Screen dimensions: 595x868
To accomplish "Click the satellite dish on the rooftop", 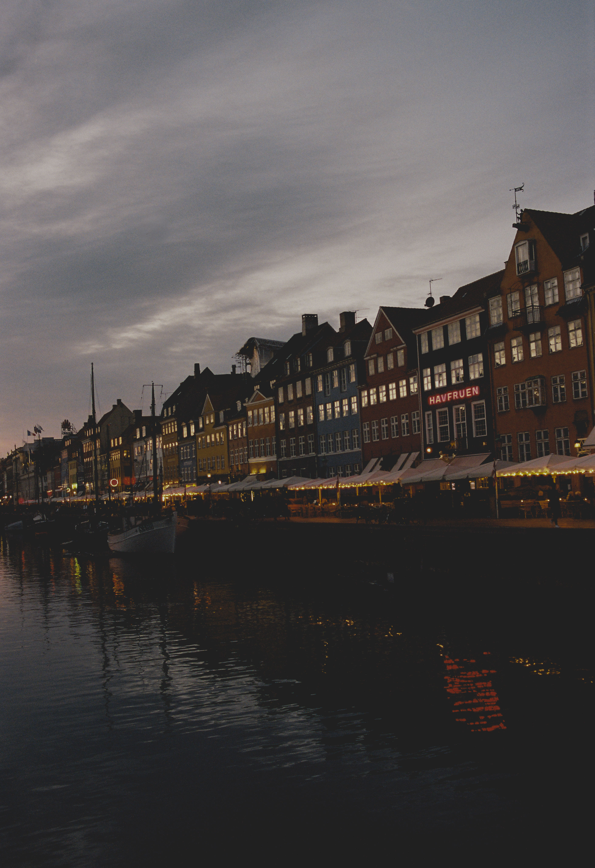I will point(430,302).
